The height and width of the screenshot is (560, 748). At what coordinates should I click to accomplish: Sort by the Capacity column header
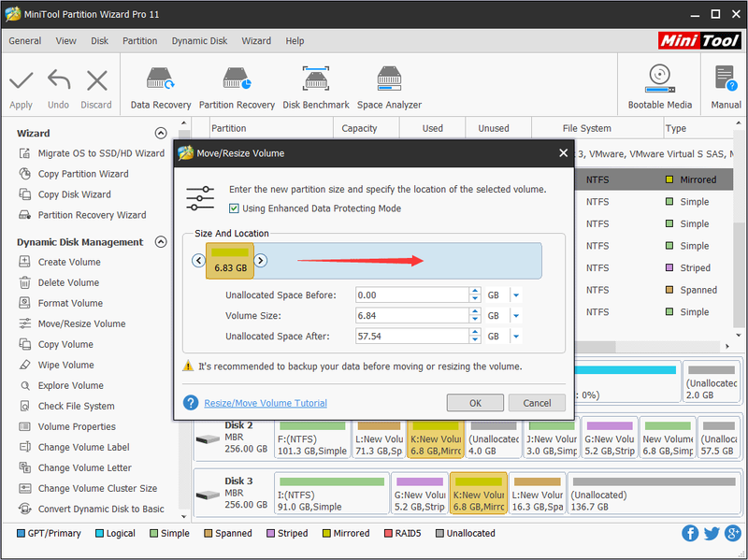pos(366,128)
